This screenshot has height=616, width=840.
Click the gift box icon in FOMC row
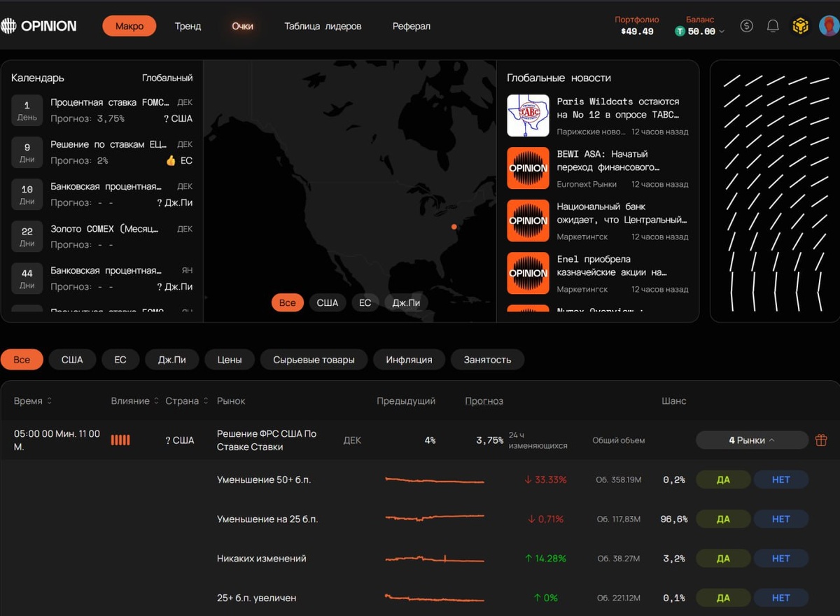821,440
